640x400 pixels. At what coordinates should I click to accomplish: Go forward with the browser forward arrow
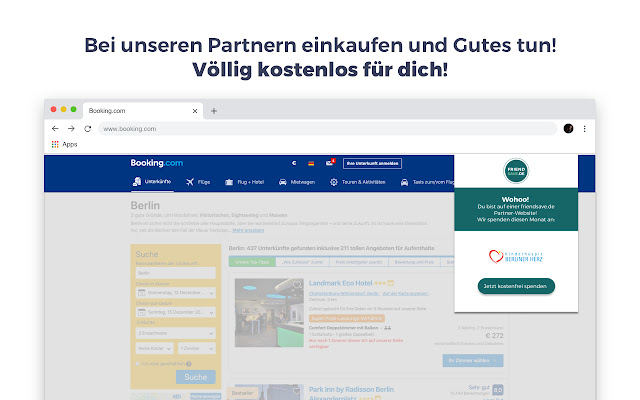point(71,129)
